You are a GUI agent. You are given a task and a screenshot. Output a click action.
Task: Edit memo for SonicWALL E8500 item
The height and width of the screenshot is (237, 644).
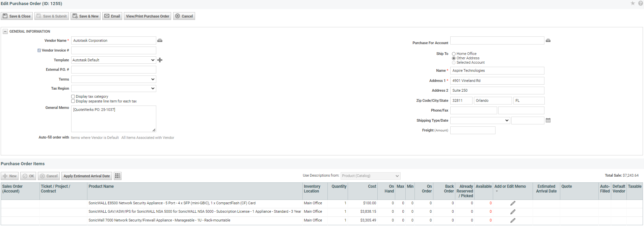point(513,203)
